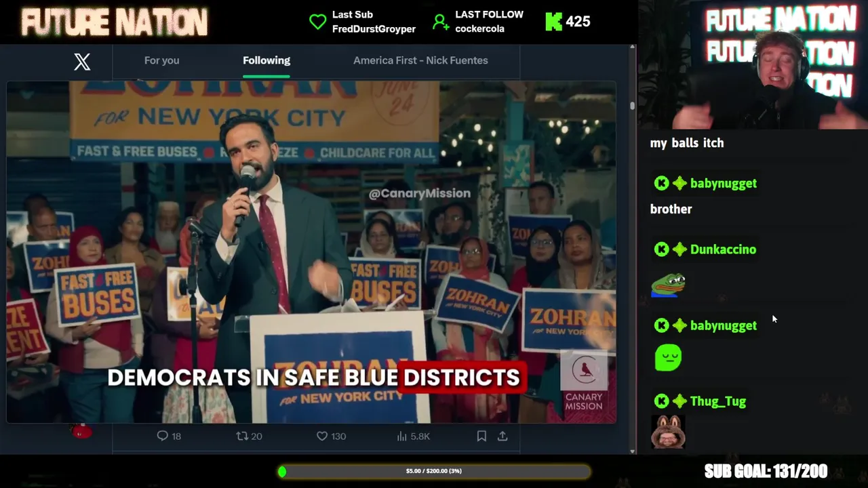Click Dunkaccino username in chat
Image resolution: width=868 pixels, height=488 pixels.
tap(723, 249)
